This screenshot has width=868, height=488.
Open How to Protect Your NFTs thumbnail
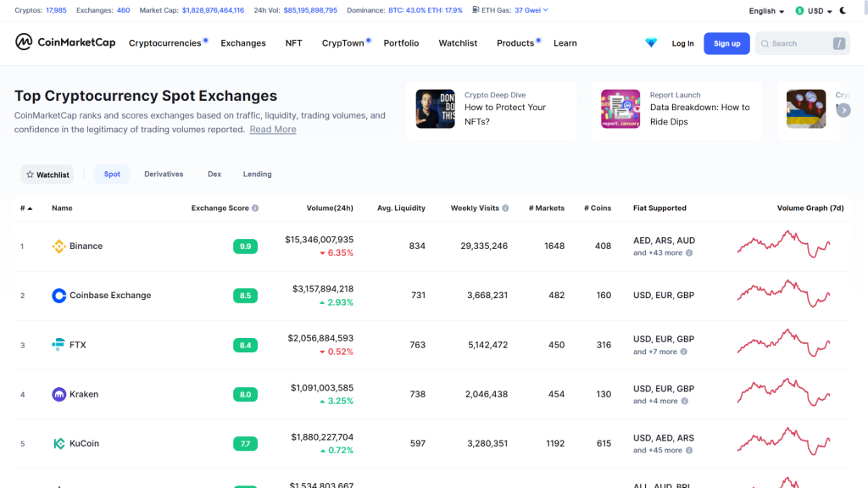[x=435, y=109]
